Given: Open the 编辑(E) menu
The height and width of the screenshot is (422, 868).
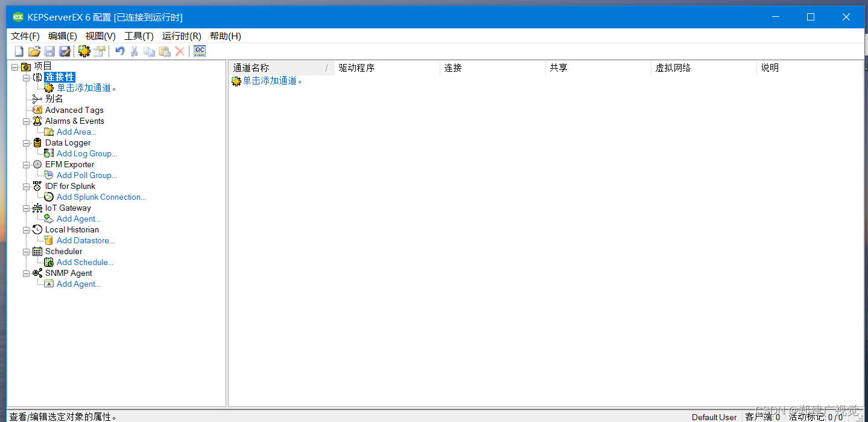Looking at the screenshot, I should [x=63, y=36].
